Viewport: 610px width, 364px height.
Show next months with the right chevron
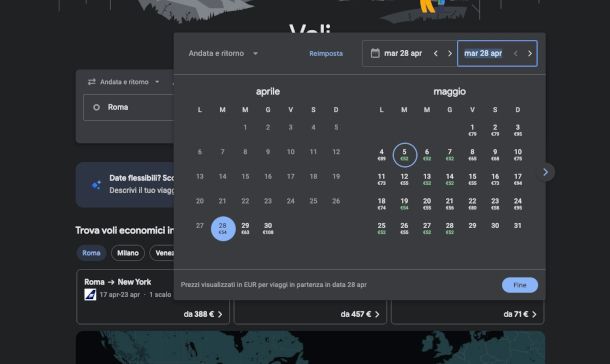point(545,172)
